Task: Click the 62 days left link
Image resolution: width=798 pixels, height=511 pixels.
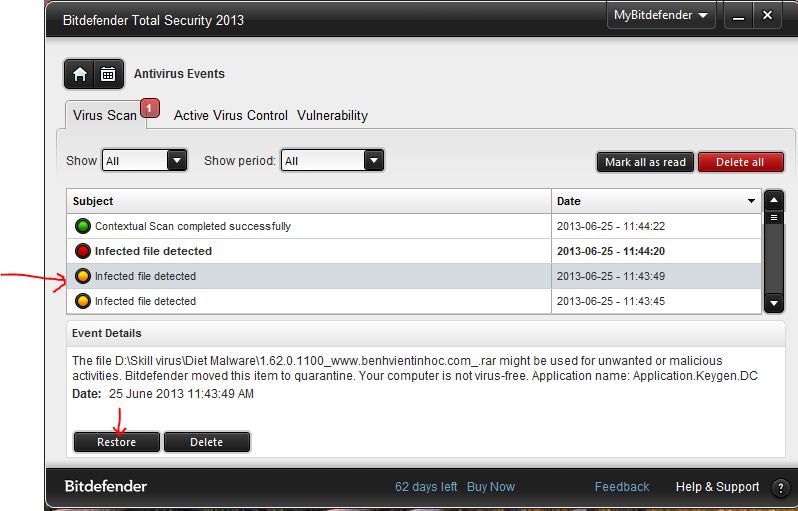Action: (426, 487)
